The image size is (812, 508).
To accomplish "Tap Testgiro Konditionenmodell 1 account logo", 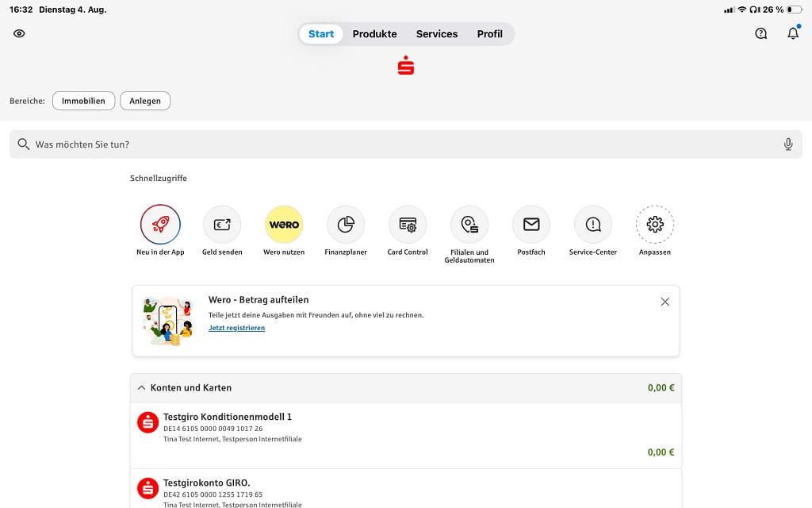I will pos(147,422).
